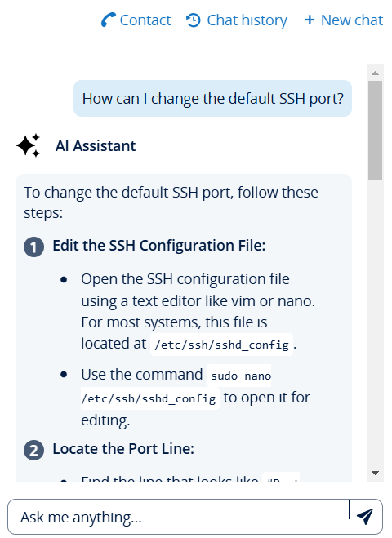Viewport: 392px width, 538px height.
Task: Click the AI Assistant sparkle icon
Action: (x=28, y=146)
